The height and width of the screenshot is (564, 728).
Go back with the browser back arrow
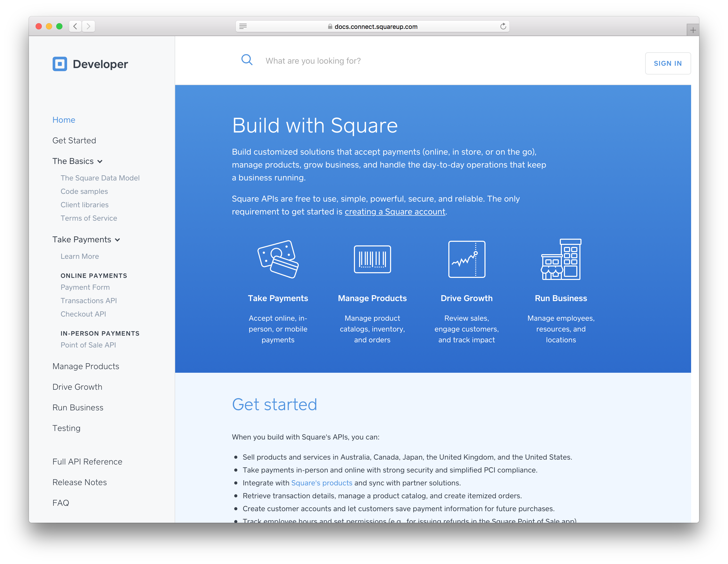[x=75, y=26]
